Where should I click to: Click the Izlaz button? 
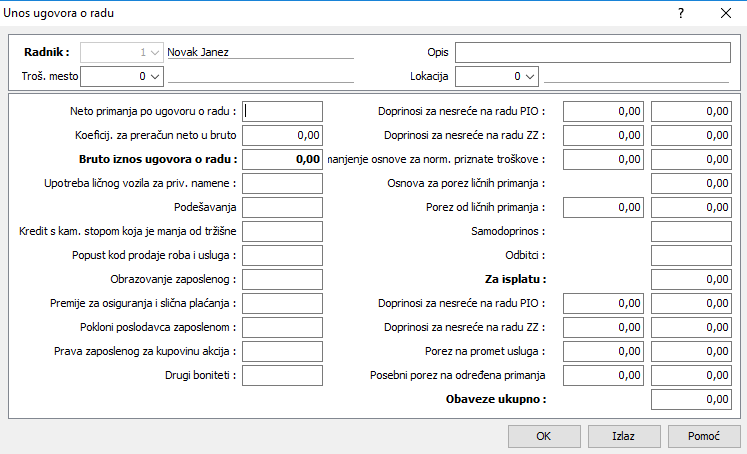(x=624, y=436)
